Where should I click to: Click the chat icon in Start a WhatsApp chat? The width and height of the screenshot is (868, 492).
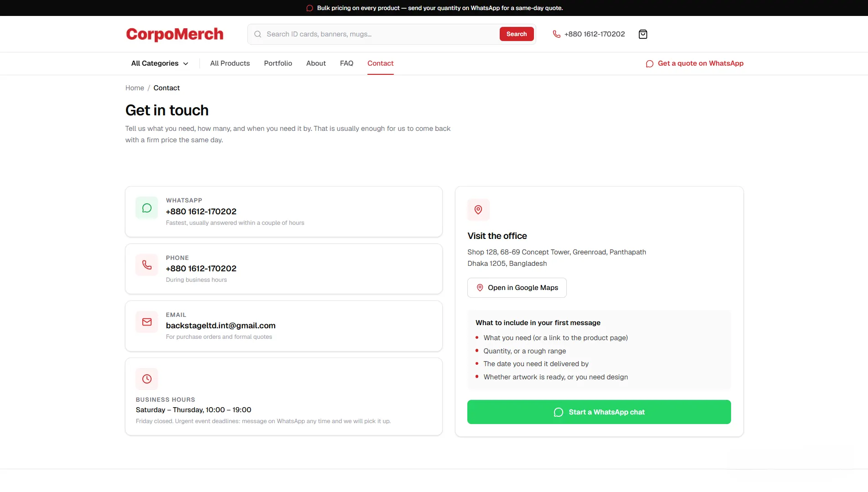click(558, 412)
